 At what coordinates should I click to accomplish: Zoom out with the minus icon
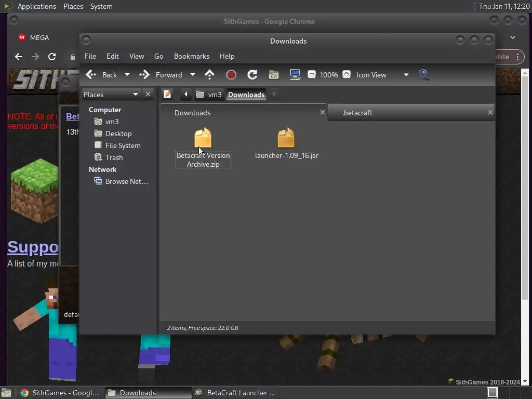pos(312,75)
